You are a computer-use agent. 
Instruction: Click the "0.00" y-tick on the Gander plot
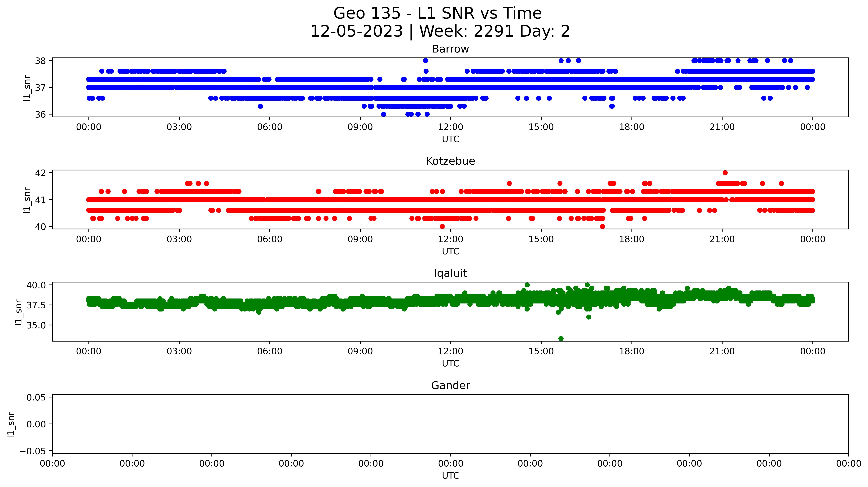36,424
